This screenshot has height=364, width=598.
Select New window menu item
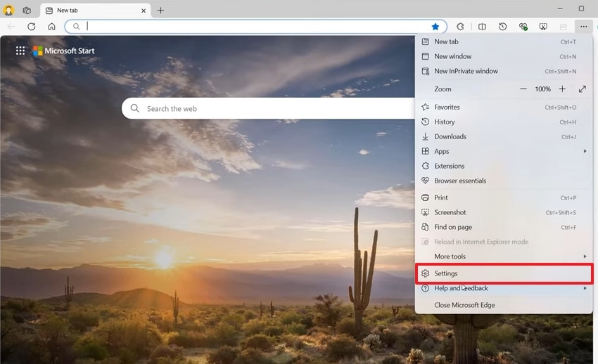click(x=504, y=56)
